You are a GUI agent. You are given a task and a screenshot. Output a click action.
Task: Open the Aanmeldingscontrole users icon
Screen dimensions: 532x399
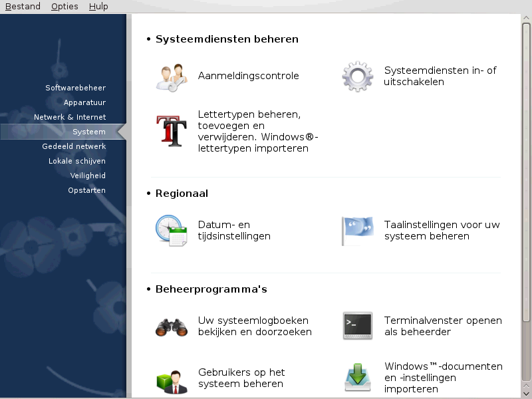(172, 77)
